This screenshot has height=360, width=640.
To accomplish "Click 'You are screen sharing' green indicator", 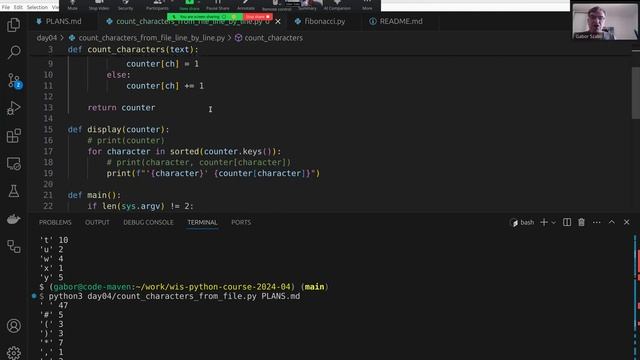I will click(204, 17).
